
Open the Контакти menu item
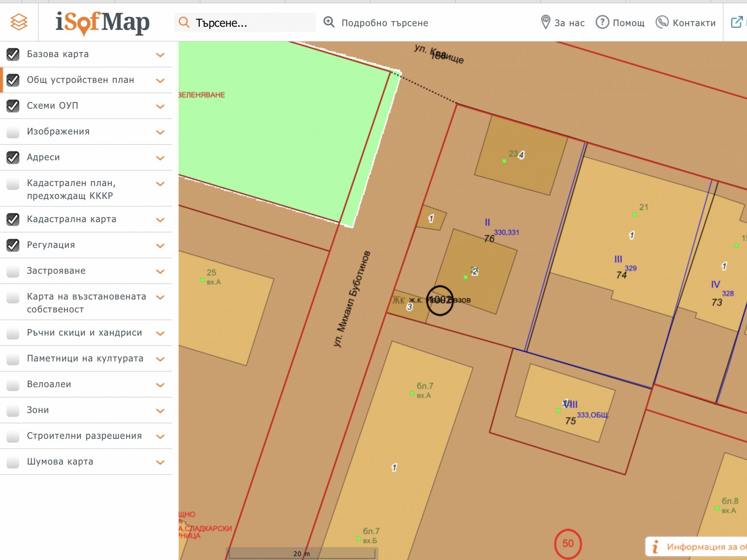(x=694, y=23)
